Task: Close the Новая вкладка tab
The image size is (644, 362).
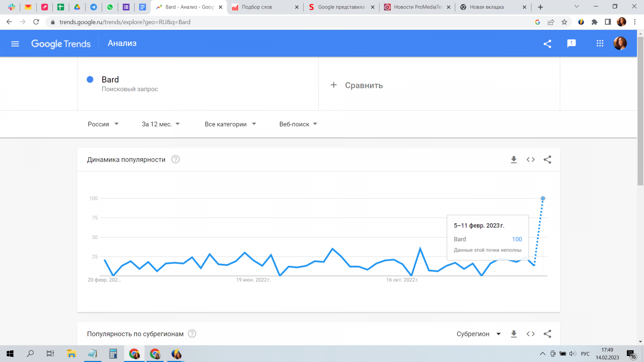Action: pos(524,7)
